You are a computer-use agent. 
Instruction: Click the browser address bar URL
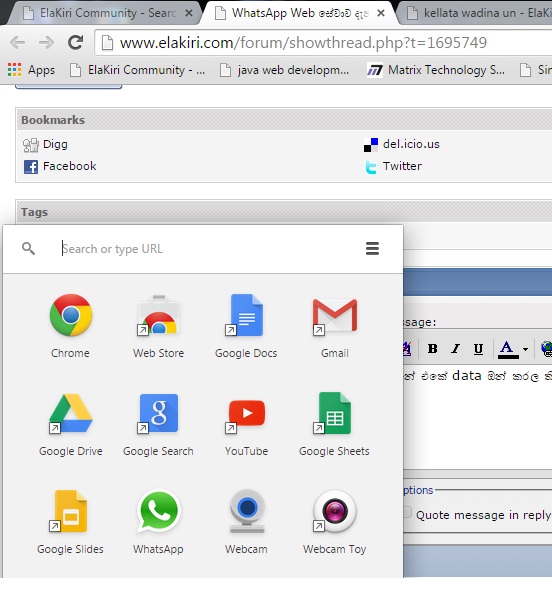pyautogui.click(x=303, y=43)
